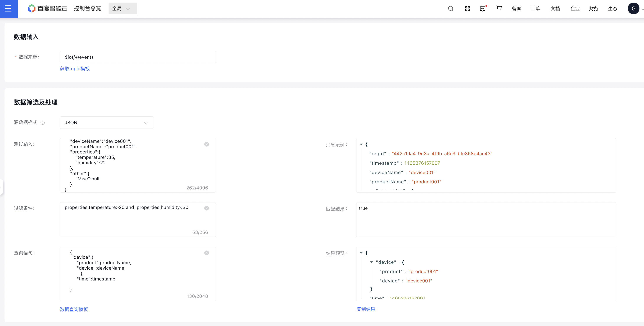Open the hamburger navigation menu

(x=8, y=9)
